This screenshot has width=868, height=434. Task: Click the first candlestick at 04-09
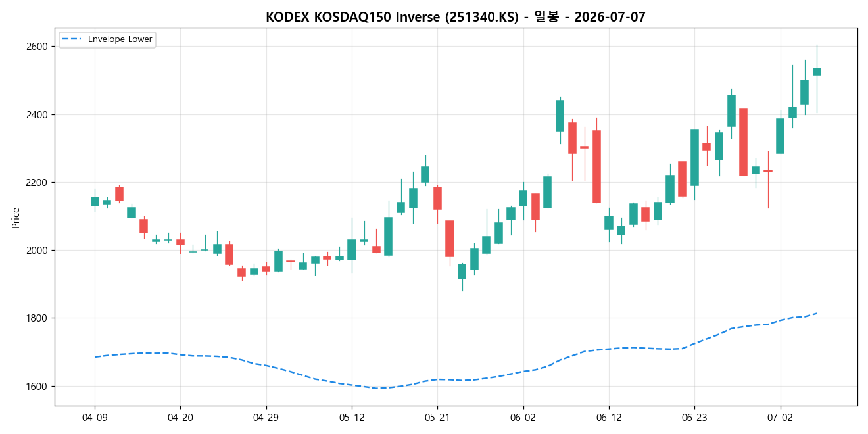[x=95, y=201]
